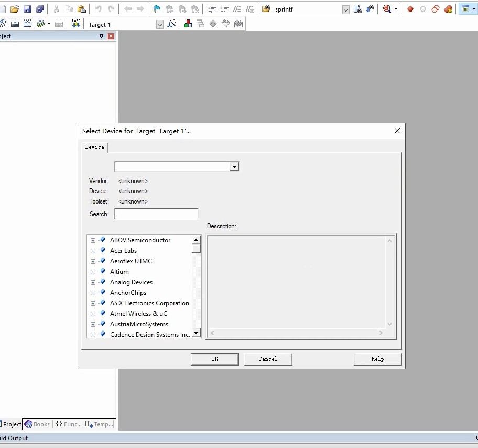The image size is (478, 448).
Task: Toggle the bookmark flag icon
Action: click(157, 9)
